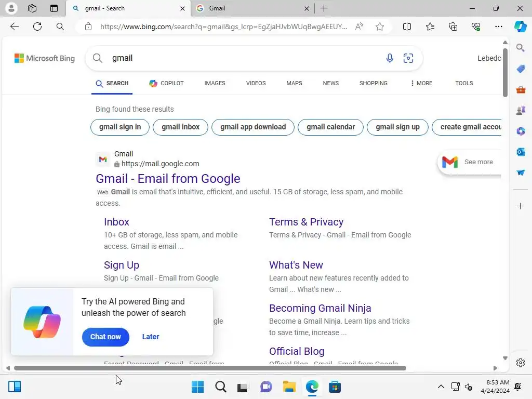The width and height of the screenshot is (532, 399).
Task: Open sidebar settings gear icon
Action: tap(521, 363)
